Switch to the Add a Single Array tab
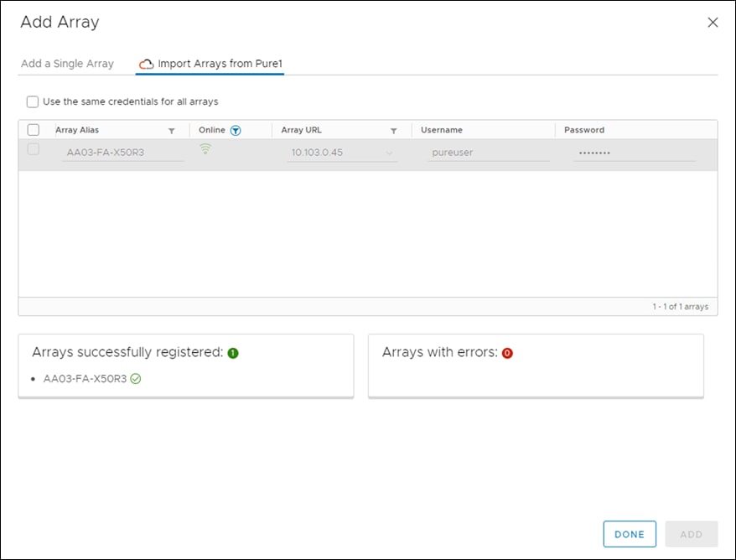The width and height of the screenshot is (736, 560). tap(67, 63)
